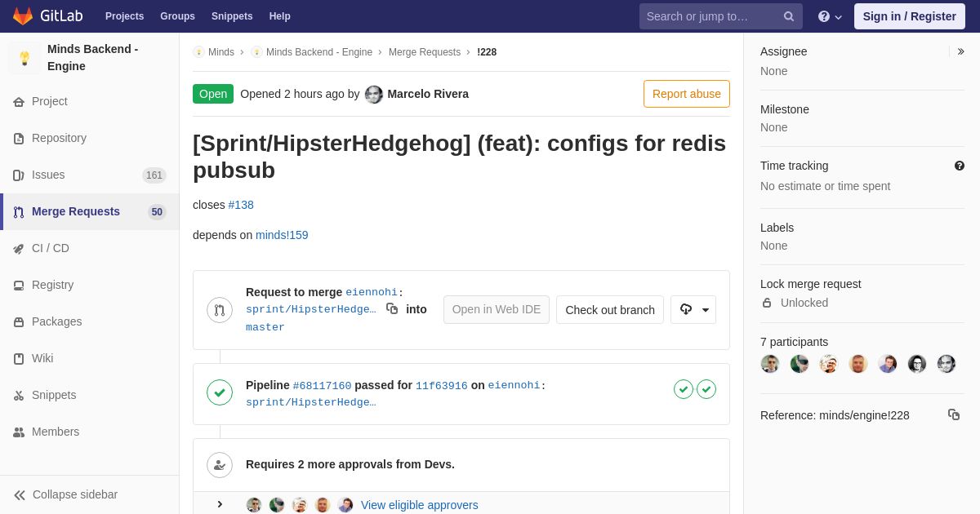Viewport: 980px width, 514px height.
Task: Collapse the right sidebar with double chevron
Action: 960,51
